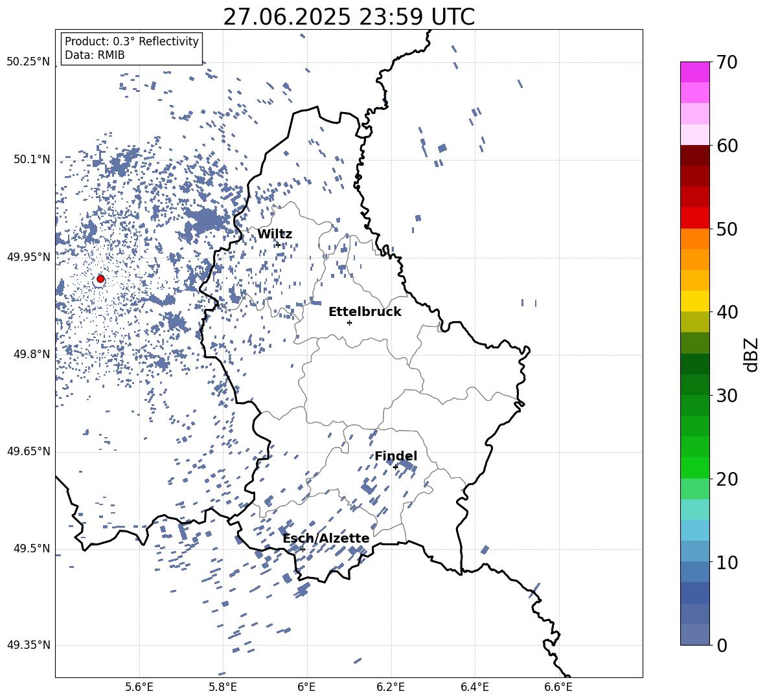
Task: Click the colorbar tick label 20
Action: 727,479
